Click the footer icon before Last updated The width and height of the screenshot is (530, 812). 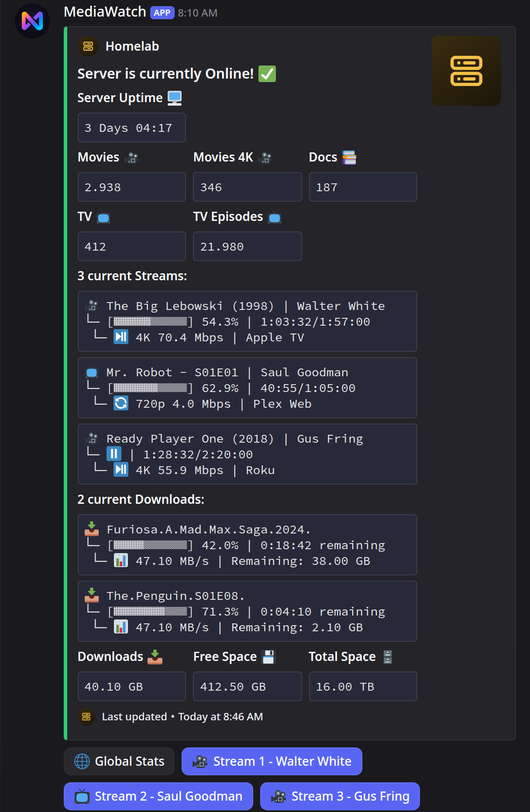click(x=86, y=717)
